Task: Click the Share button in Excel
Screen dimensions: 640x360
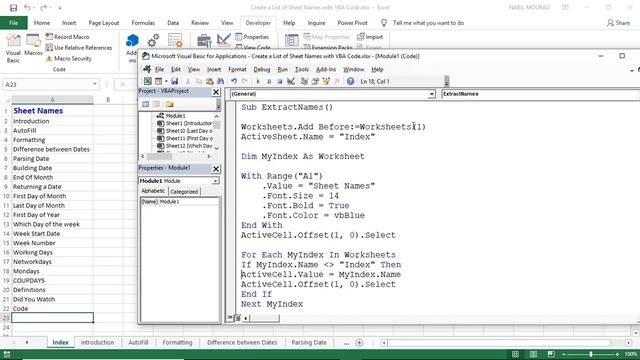Action: (618, 23)
